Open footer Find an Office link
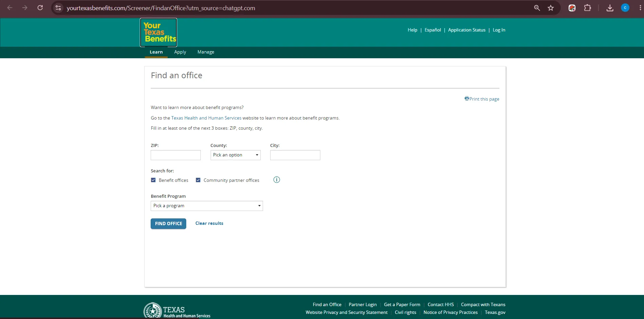Image resolution: width=644 pixels, height=319 pixels. 327,304
